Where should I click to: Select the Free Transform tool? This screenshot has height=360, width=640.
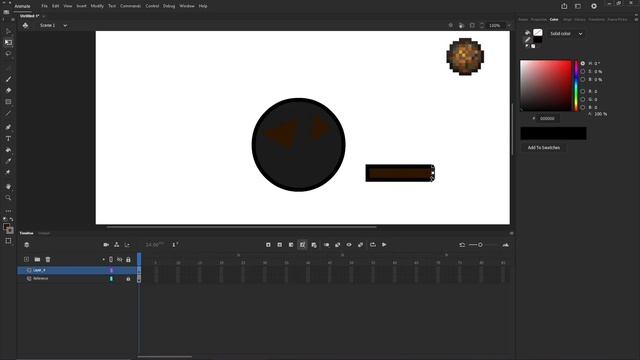(8, 42)
